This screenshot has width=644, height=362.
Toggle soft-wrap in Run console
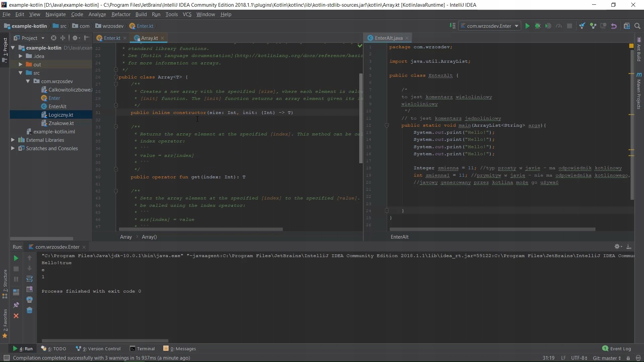pyautogui.click(x=30, y=279)
